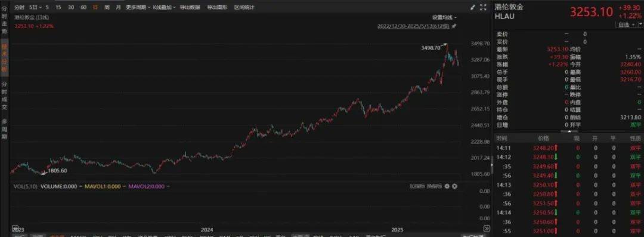Open the drawing pen tool
Screen dimensions: 644x237
click(473, 7)
